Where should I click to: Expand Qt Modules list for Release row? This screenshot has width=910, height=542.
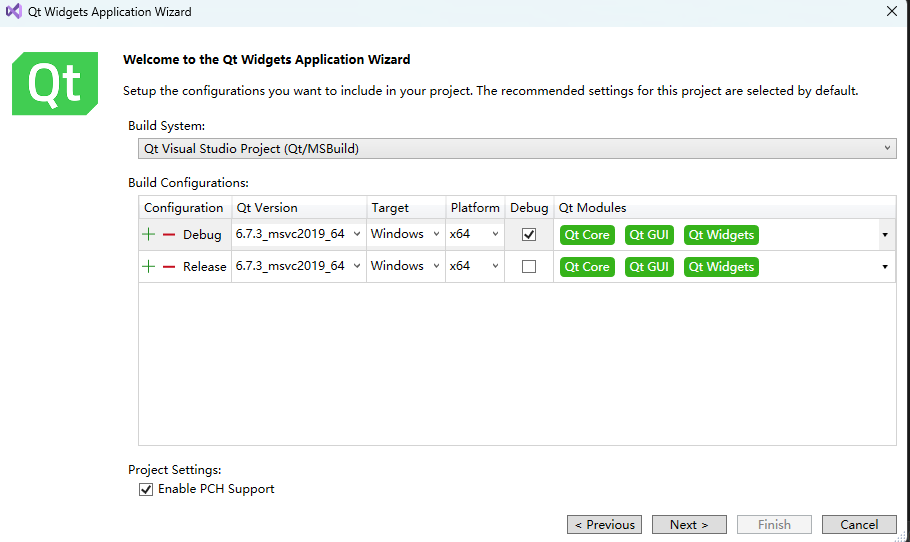pyautogui.click(x=885, y=267)
